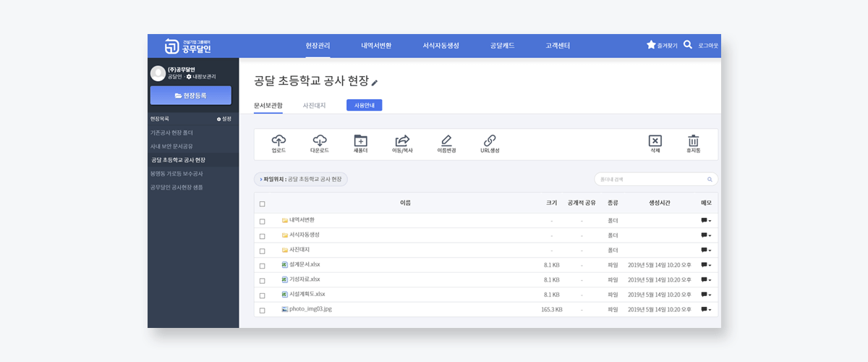Check the box for the 사진대지 folder row

pyautogui.click(x=262, y=251)
